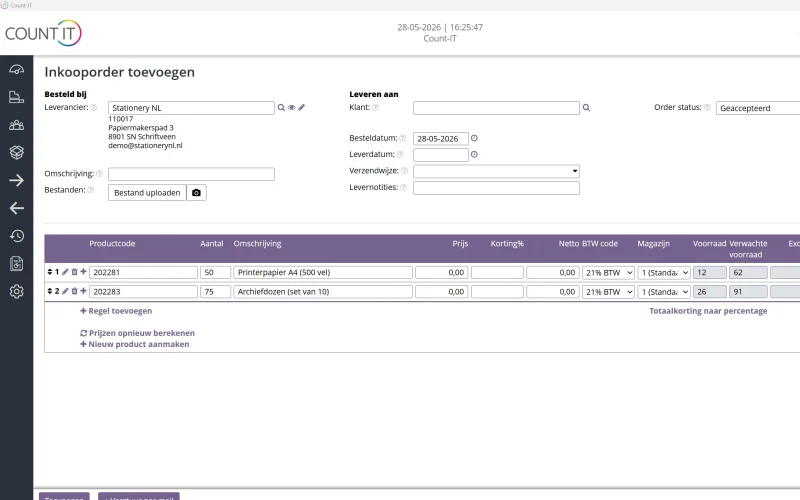The width and height of the screenshot is (800, 500).
Task: Click product code field 202281
Action: click(143, 272)
